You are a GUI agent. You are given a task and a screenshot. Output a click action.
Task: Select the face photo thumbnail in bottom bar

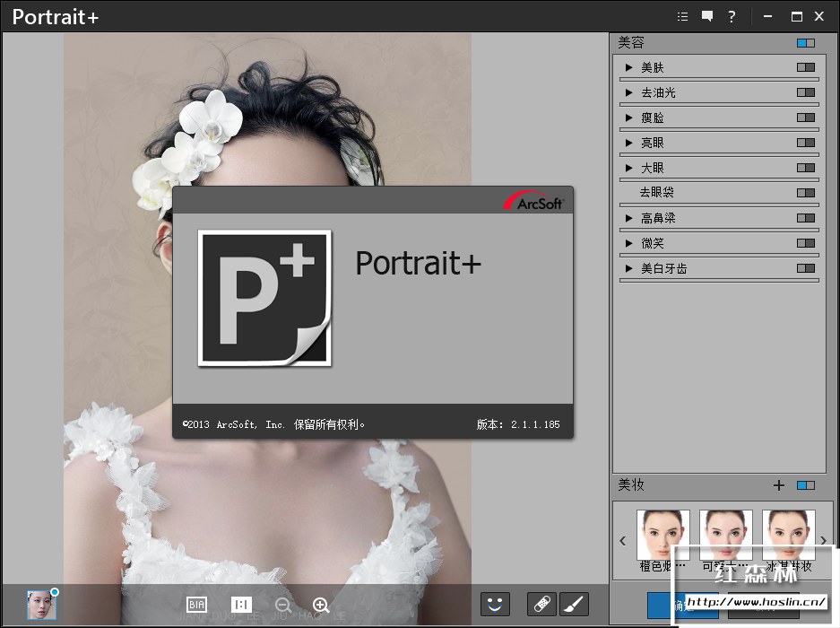[x=41, y=605]
